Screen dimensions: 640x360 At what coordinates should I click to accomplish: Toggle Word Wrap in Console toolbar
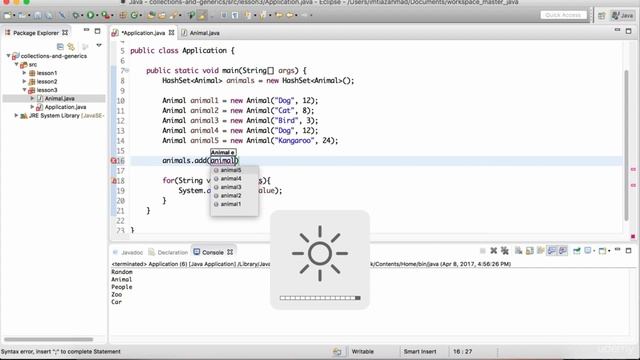click(x=540, y=251)
